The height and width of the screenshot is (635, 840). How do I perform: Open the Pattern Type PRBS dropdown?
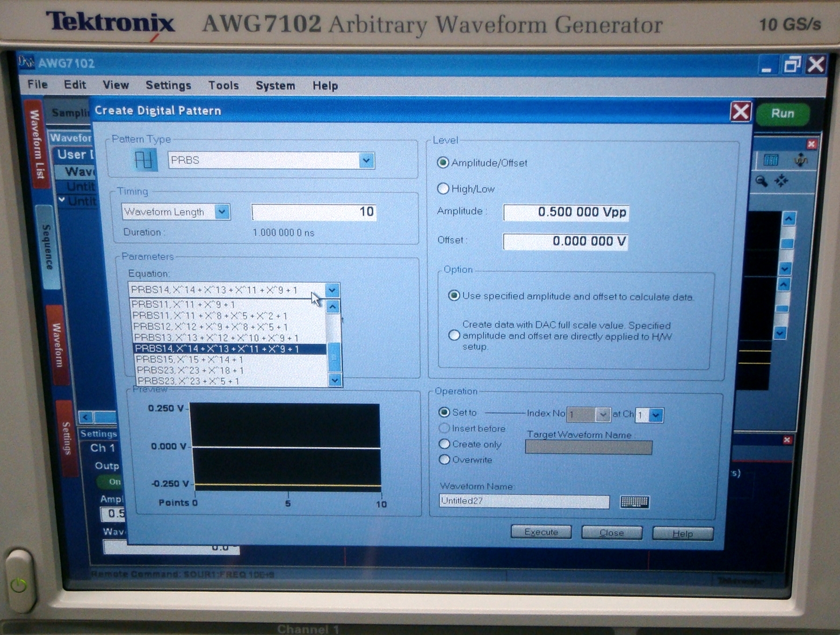[x=366, y=160]
